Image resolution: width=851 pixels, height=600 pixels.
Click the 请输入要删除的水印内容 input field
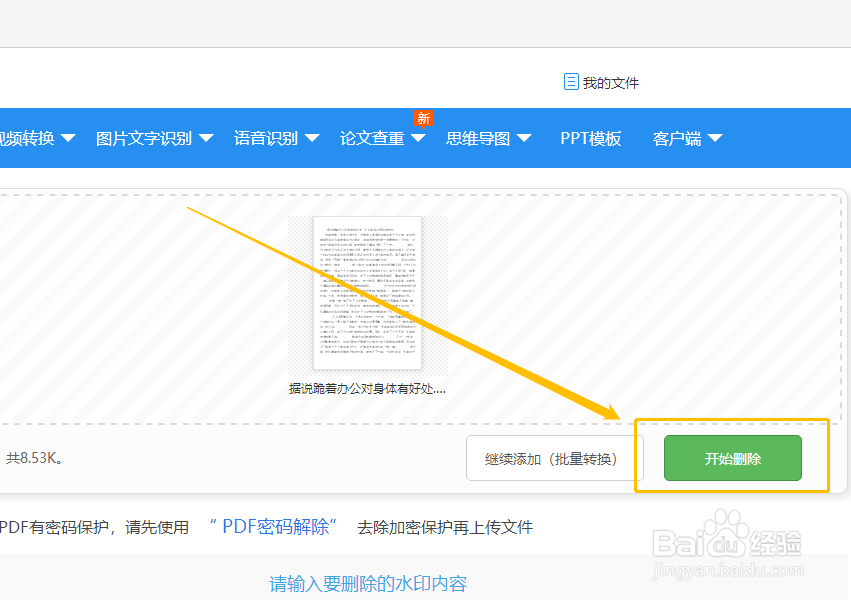tap(367, 583)
